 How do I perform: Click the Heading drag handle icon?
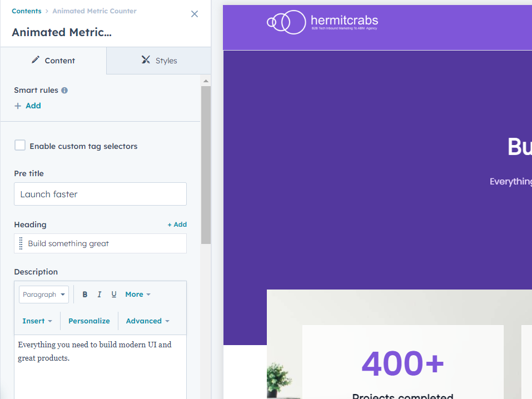pos(21,243)
